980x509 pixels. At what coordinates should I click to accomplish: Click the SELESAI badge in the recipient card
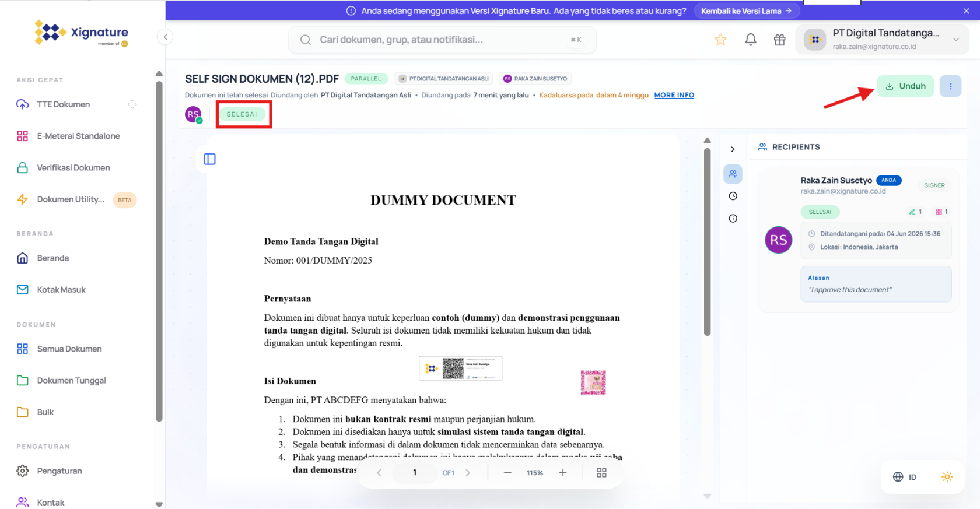[x=820, y=212]
